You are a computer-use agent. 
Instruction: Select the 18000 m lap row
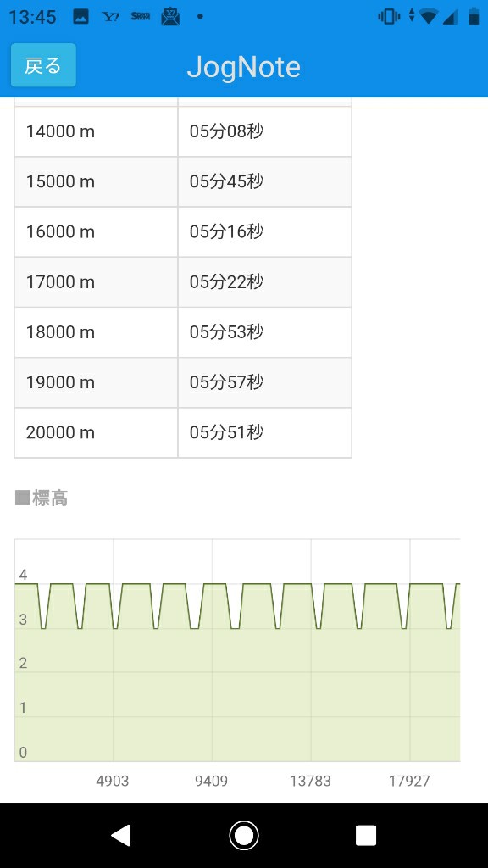pos(183,332)
